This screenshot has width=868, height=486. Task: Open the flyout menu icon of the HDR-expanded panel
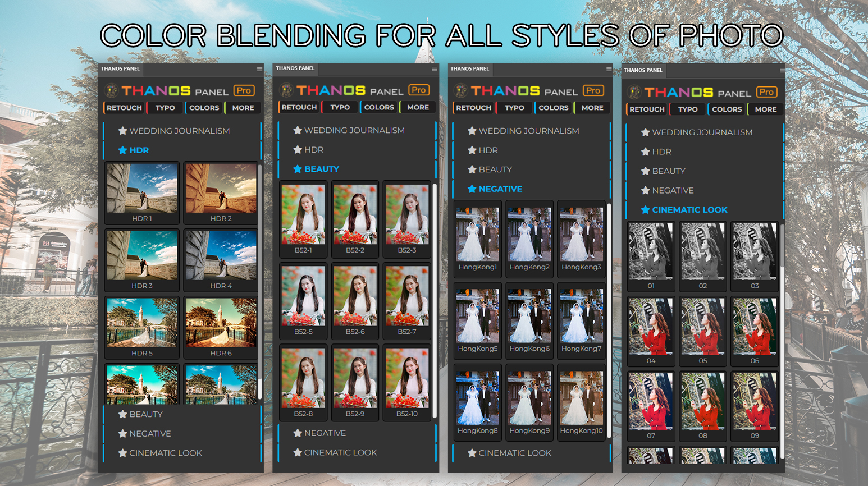(x=259, y=69)
